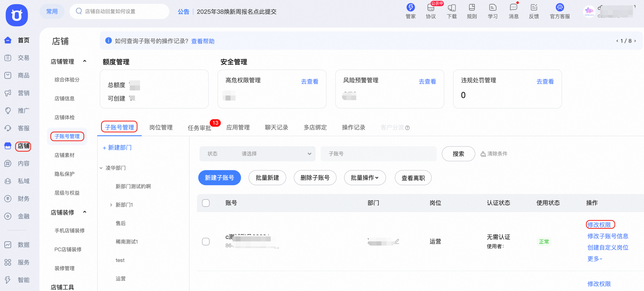This screenshot has height=291, width=644.
Task: Click help icon beside 客户分流
Action: coord(407,128)
